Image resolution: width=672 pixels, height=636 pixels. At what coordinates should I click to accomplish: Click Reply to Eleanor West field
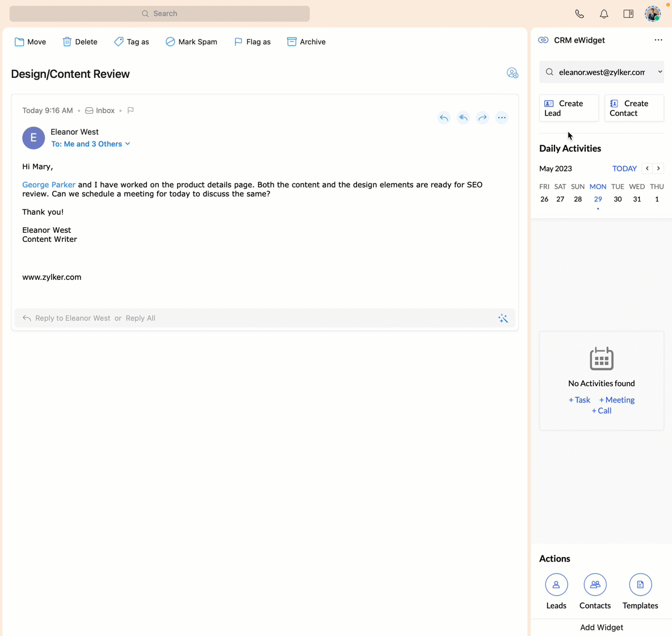click(73, 318)
